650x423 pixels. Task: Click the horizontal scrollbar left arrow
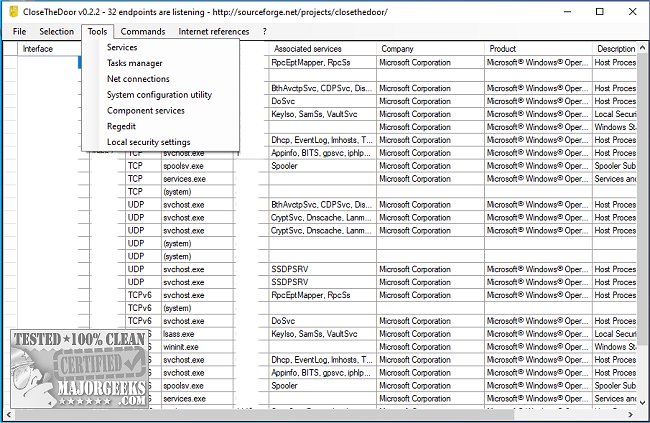8,414
